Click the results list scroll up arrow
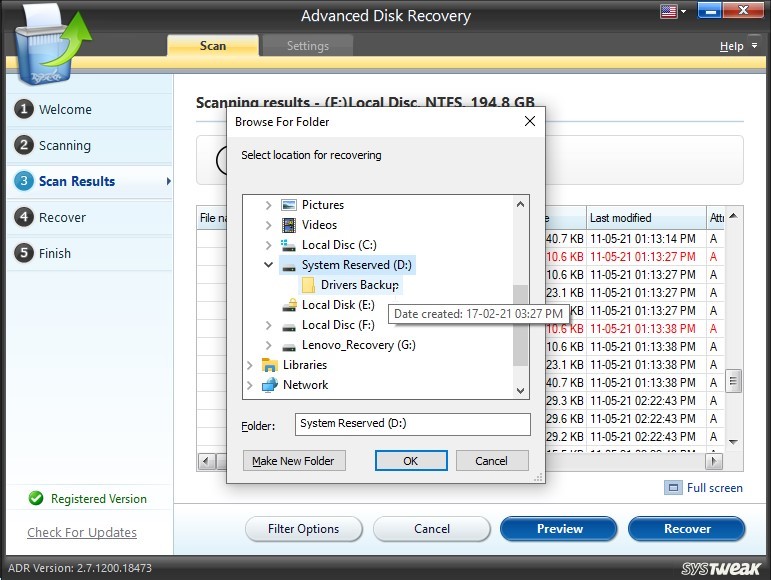 (x=733, y=216)
